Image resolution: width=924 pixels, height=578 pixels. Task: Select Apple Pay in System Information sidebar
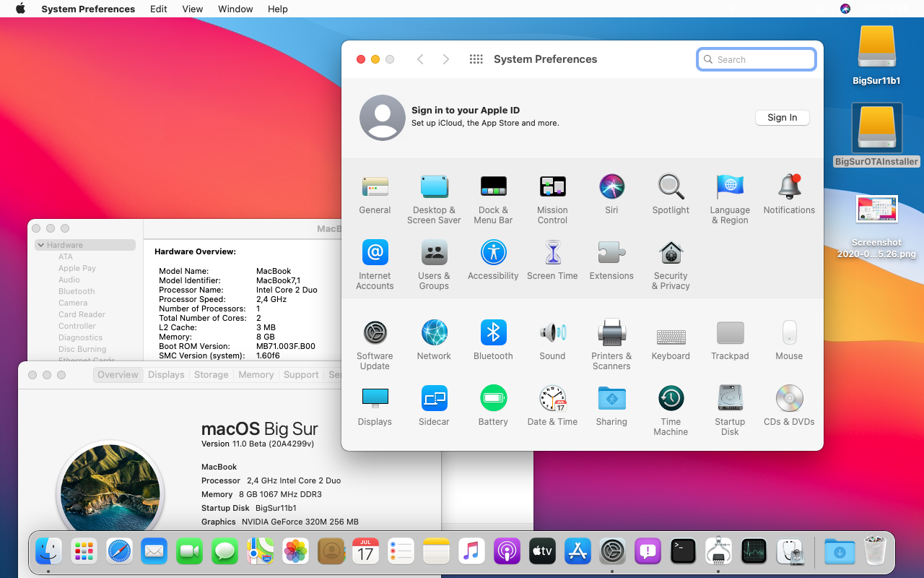tap(77, 268)
